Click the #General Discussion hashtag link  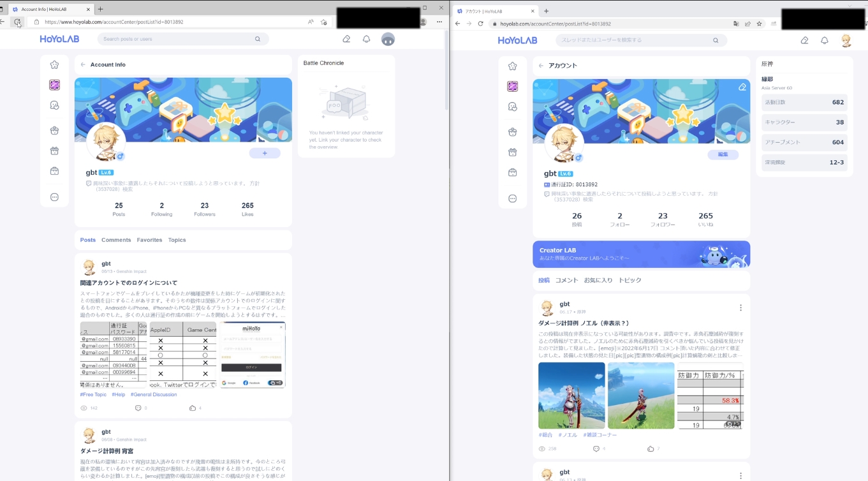[154, 394]
